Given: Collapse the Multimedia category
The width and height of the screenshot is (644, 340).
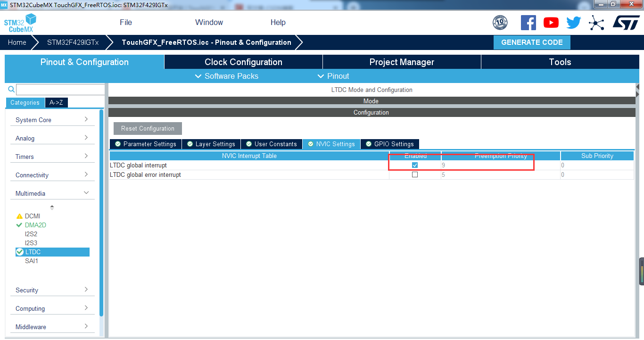Looking at the screenshot, I should pyautogui.click(x=52, y=193).
